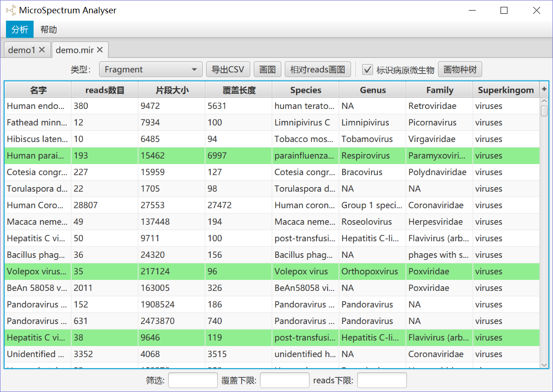Image resolution: width=553 pixels, height=392 pixels.
Task: Click the fragment size cell 9646
Action: click(x=172, y=338)
